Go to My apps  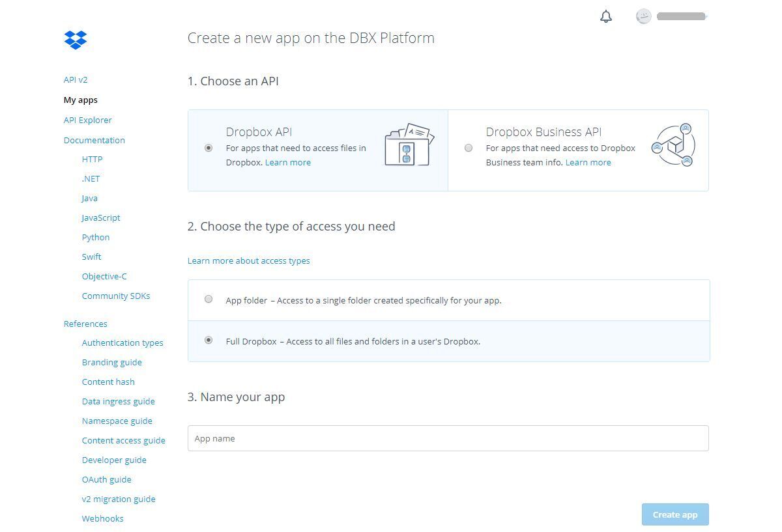[x=80, y=100]
